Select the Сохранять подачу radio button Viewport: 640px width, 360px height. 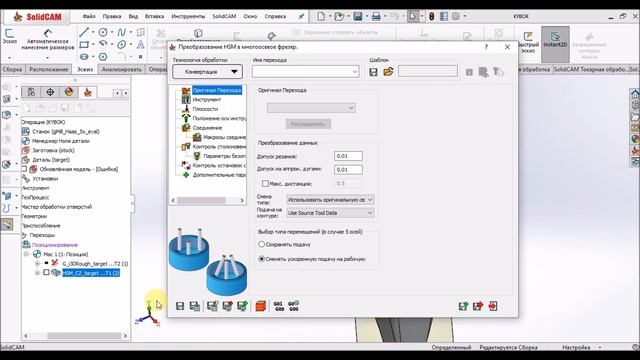(x=262, y=244)
